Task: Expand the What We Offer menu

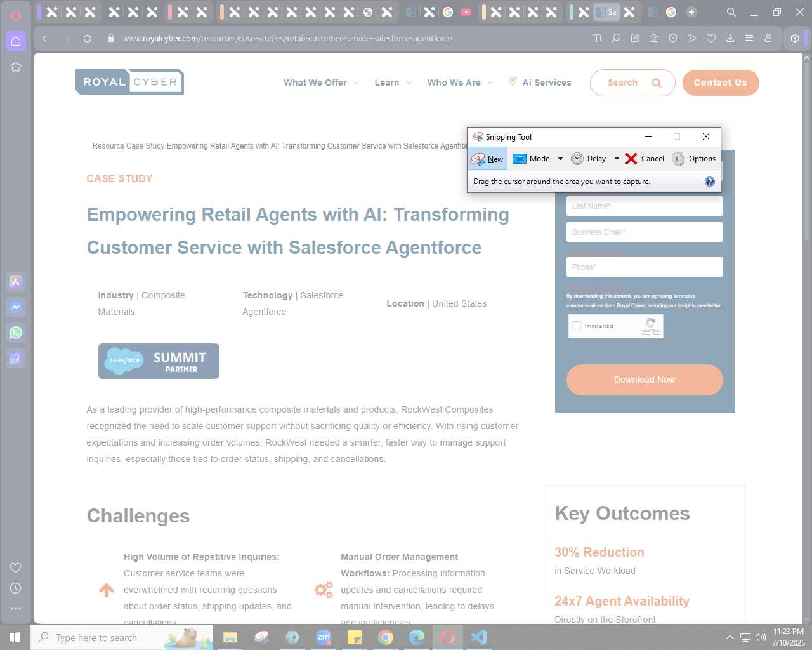Action: [321, 83]
